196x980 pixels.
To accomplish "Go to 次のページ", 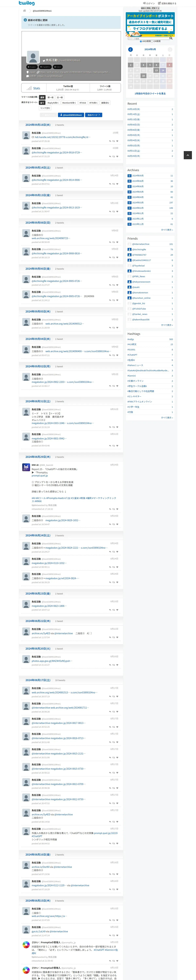I will pos(94,115).
